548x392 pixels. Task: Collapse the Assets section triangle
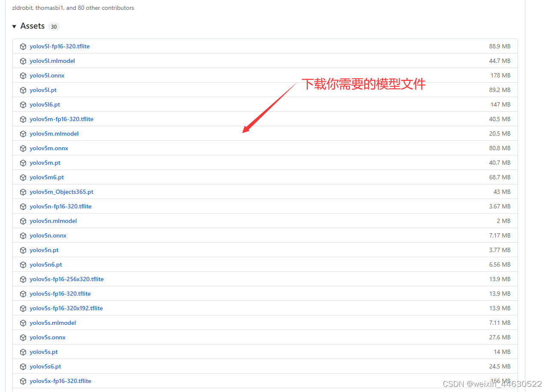(x=14, y=27)
